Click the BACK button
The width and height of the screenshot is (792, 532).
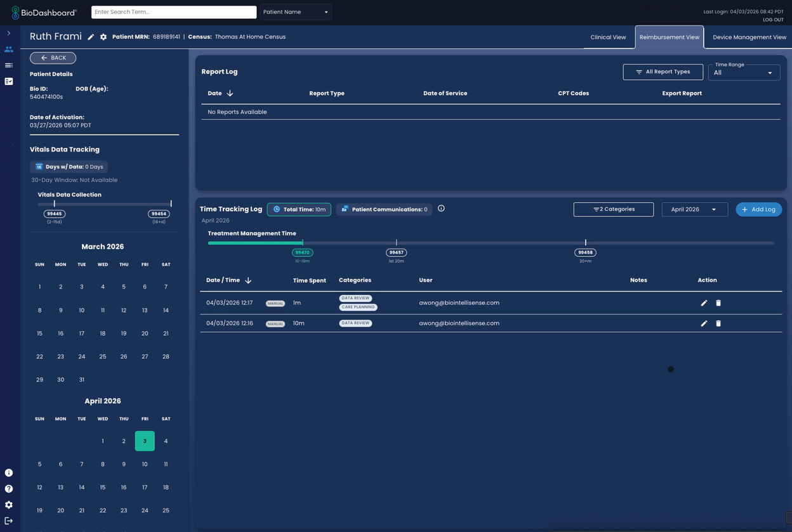(x=53, y=58)
